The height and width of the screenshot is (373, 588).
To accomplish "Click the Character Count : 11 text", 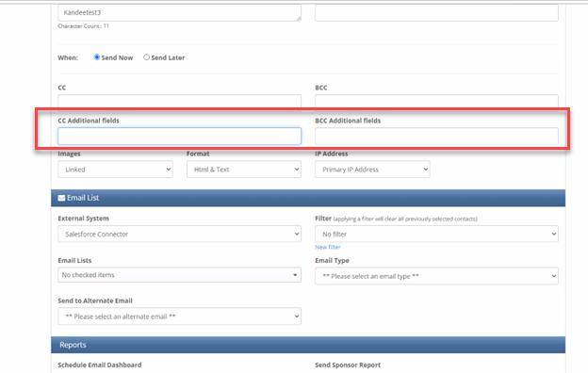I will (x=83, y=26).
